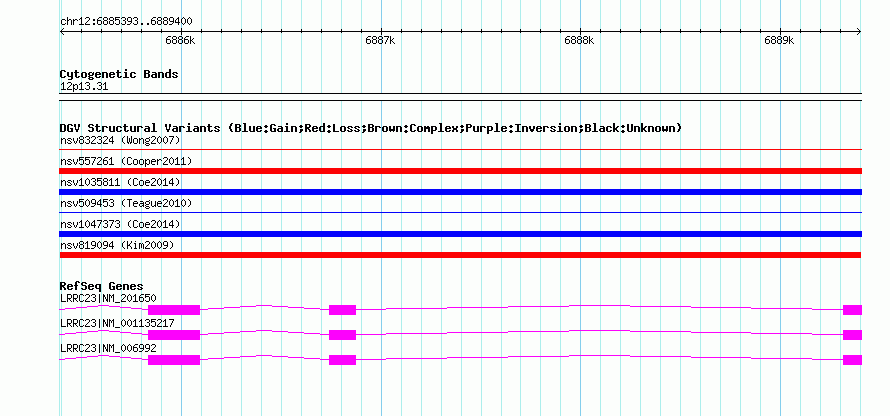Click the chr12:6885393..6889400 coordinate label
Image resolution: width=890 pixels, height=416 pixels.
126,22
